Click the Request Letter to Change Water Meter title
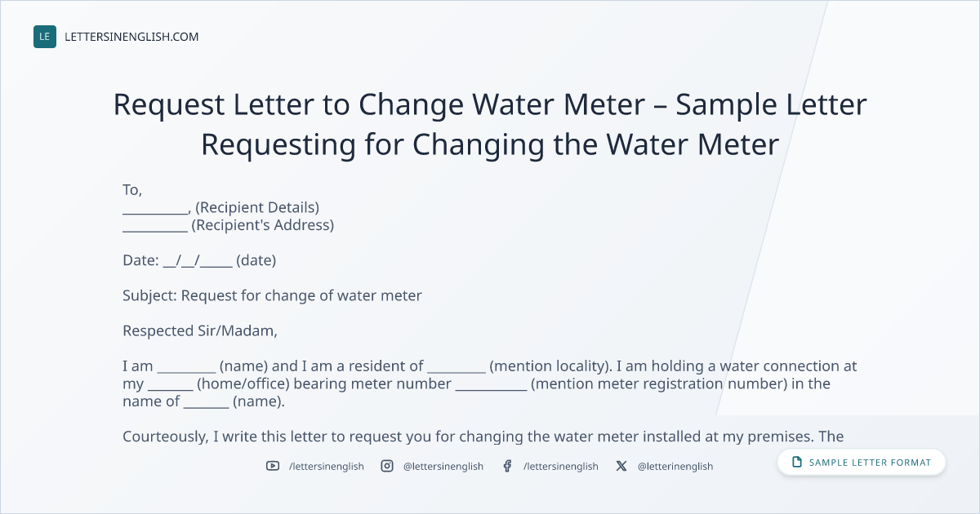Screen dimensions: 980x514 (490, 125)
